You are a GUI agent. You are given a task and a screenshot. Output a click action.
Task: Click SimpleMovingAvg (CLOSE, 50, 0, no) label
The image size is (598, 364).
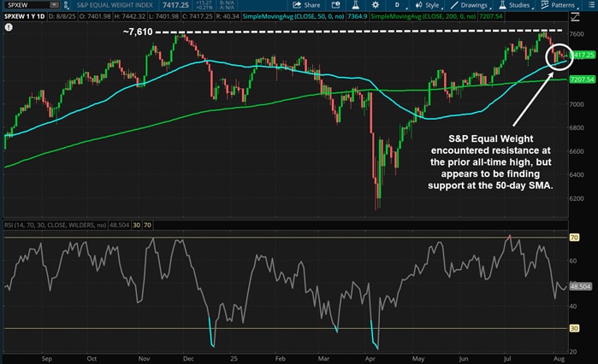coord(293,16)
